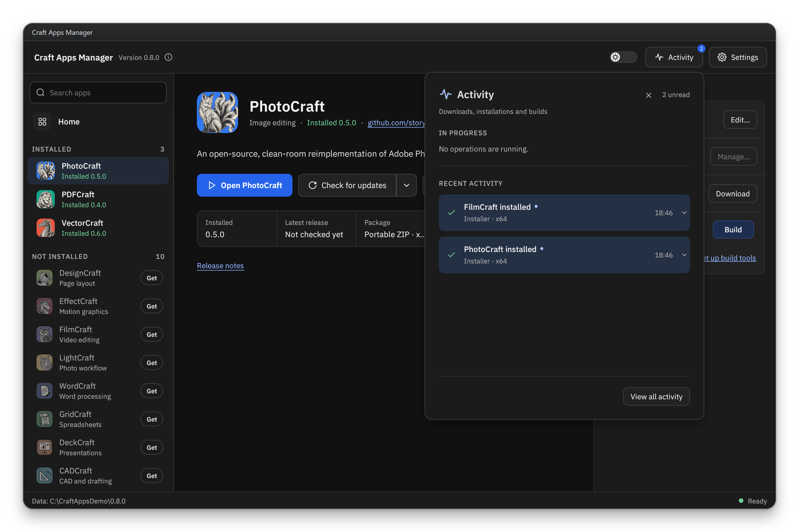
Task: Click the EffectCraft app icon
Action: (x=45, y=306)
